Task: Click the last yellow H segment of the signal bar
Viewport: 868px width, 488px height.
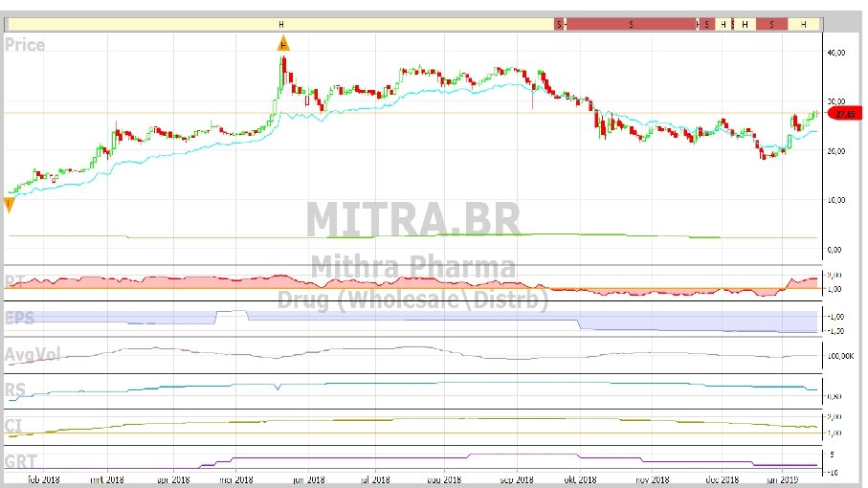Action: tap(804, 24)
